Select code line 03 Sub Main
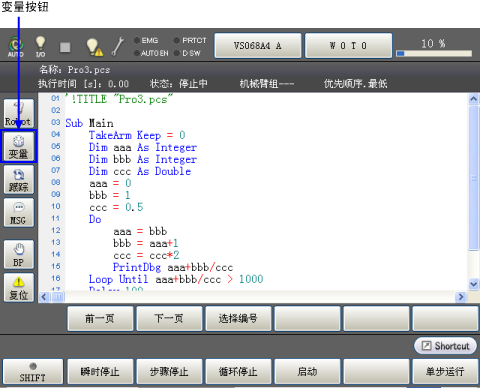Viewport: 480px width, 388px height. point(89,123)
